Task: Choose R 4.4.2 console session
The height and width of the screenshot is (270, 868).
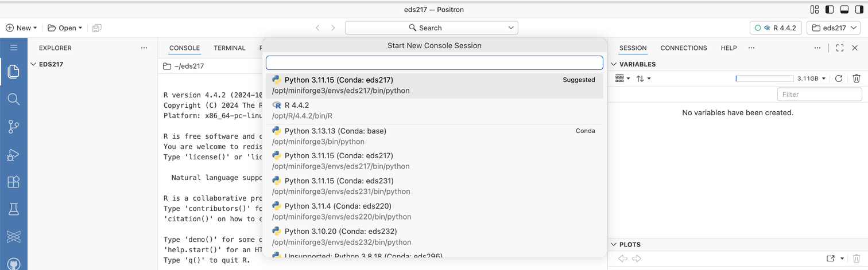Action: tap(435, 111)
